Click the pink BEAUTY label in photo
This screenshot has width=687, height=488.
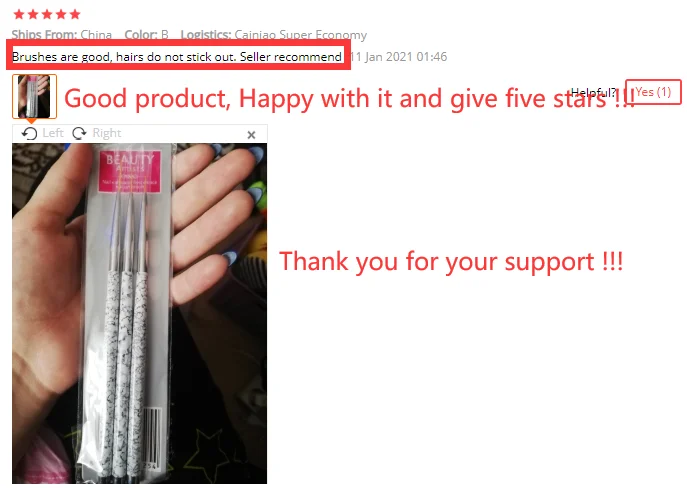[x=130, y=171]
